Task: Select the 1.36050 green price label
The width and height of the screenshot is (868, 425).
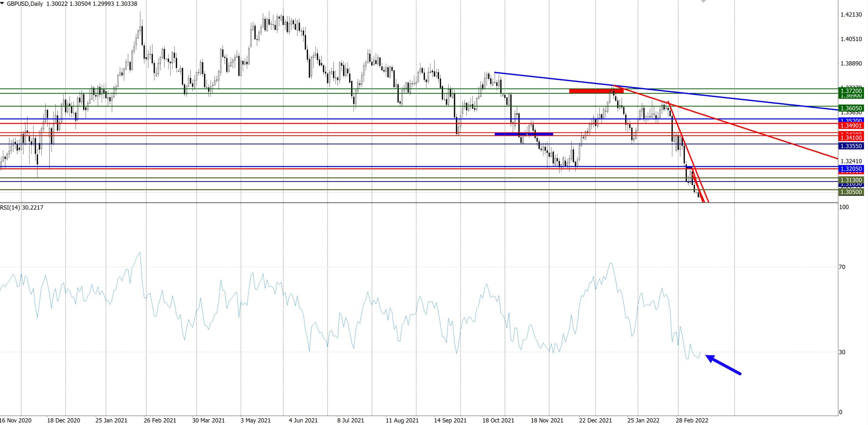Action: pos(851,108)
